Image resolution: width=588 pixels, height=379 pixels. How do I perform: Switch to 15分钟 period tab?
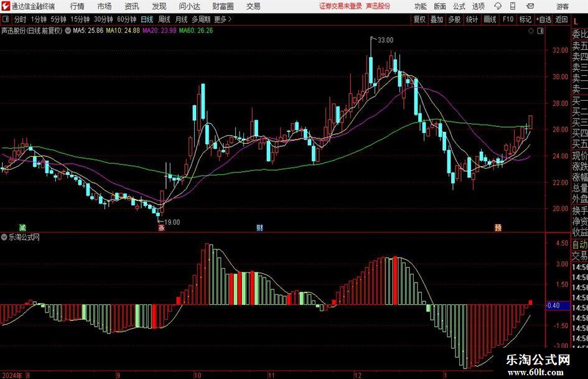(x=80, y=19)
